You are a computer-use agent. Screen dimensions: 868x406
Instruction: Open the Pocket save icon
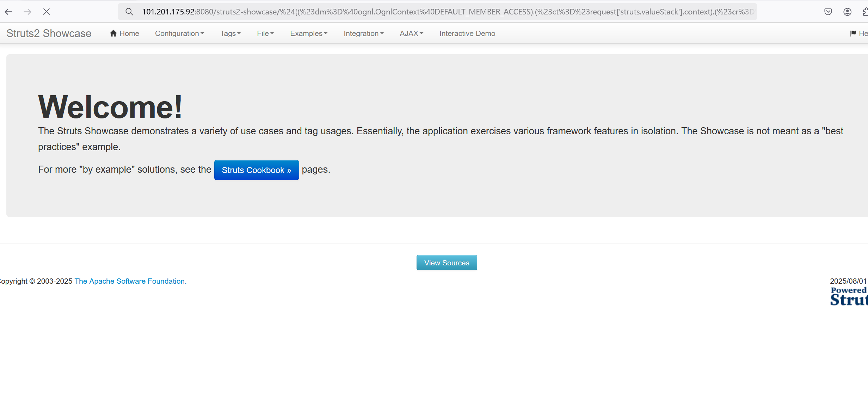tap(828, 12)
